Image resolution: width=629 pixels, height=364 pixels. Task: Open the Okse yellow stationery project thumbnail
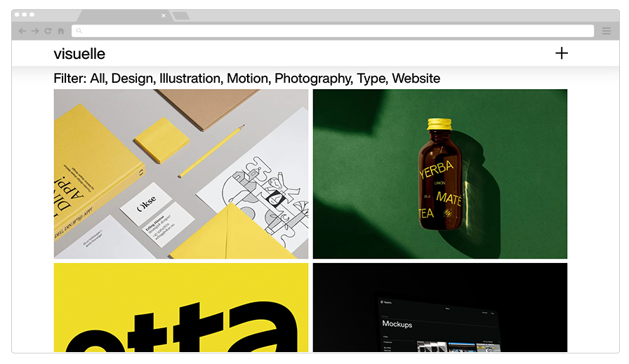181,174
